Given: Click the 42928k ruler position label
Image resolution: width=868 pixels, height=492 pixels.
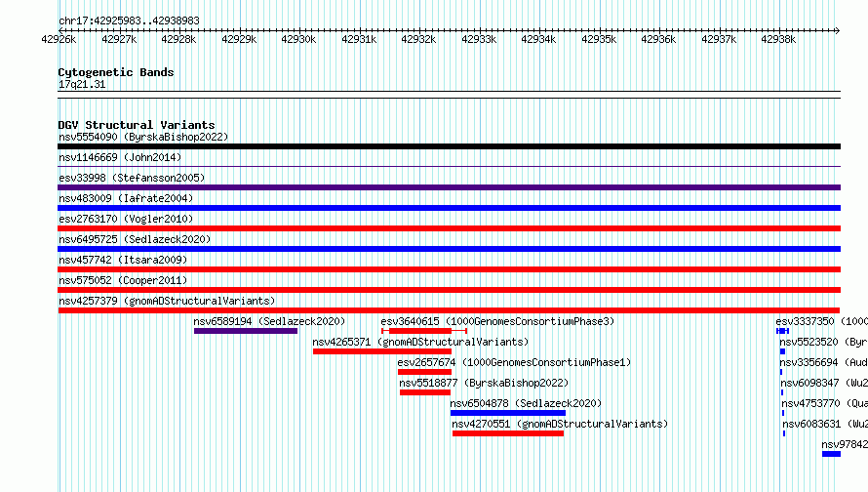Looking at the screenshot, I should pyautogui.click(x=178, y=39).
